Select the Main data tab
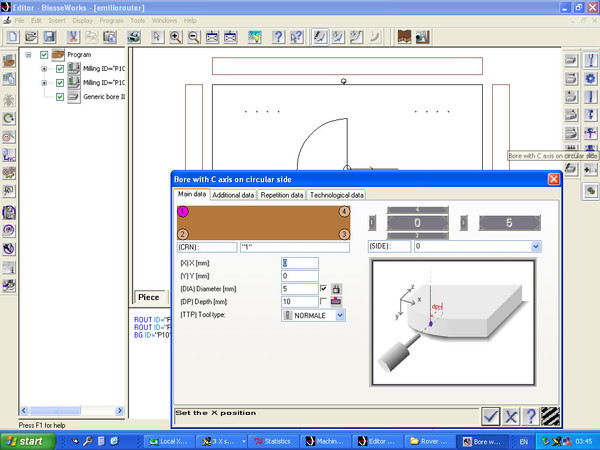 pyautogui.click(x=192, y=194)
